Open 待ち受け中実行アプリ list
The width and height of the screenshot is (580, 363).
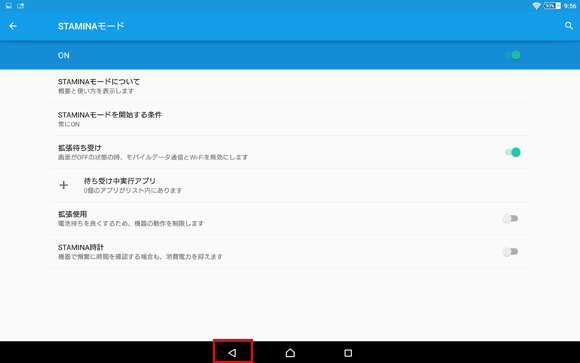290,185
